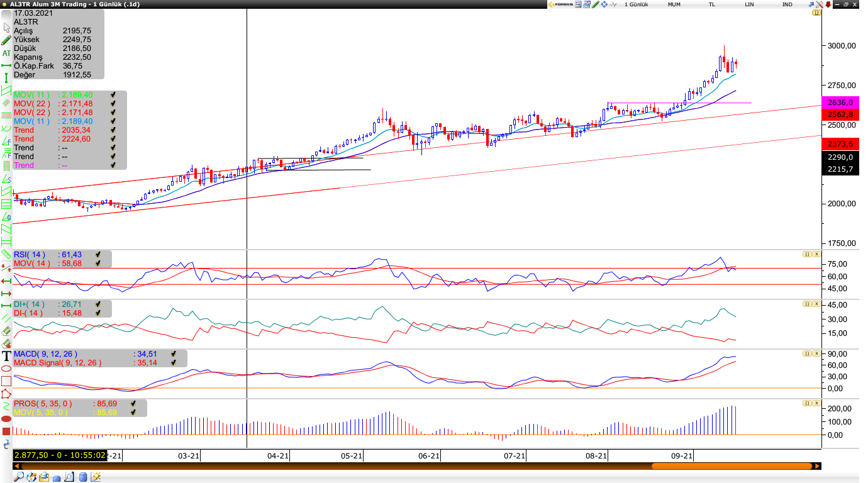Expand the DI pane with bracket button
This screenshot has height=483, width=868.
[x=806, y=304]
